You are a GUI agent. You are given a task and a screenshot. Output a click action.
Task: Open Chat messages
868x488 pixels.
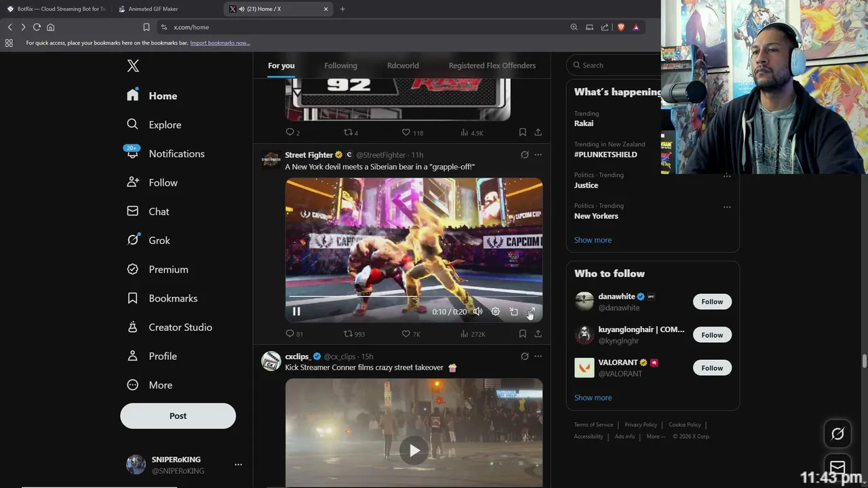coord(148,211)
